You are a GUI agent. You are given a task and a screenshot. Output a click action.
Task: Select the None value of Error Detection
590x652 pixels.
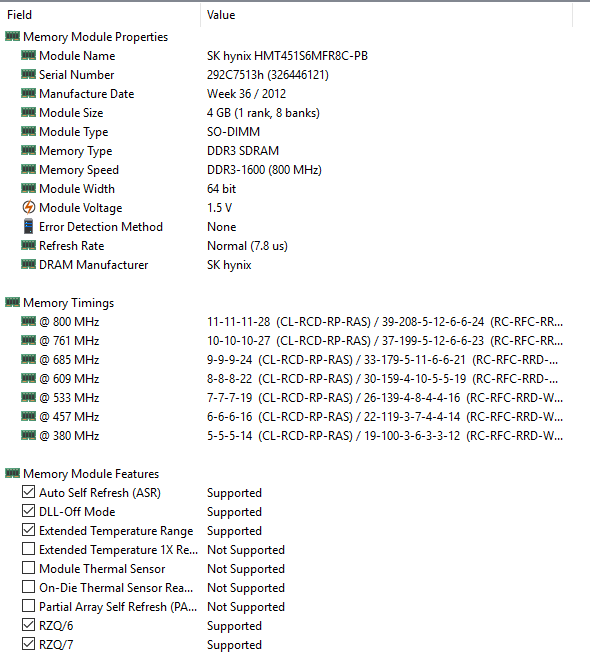coord(222,227)
